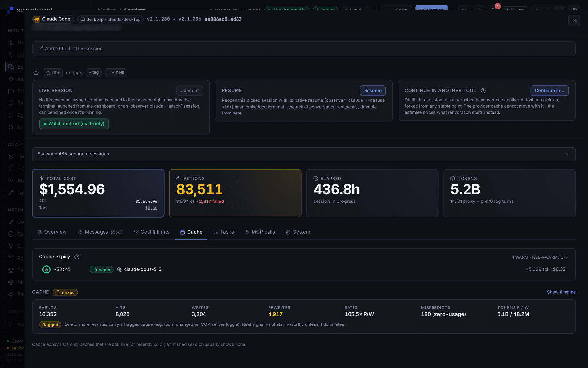Screen dimensions: 588x368
Task: Click the cache countdown timer ring icon
Action: [47, 270]
